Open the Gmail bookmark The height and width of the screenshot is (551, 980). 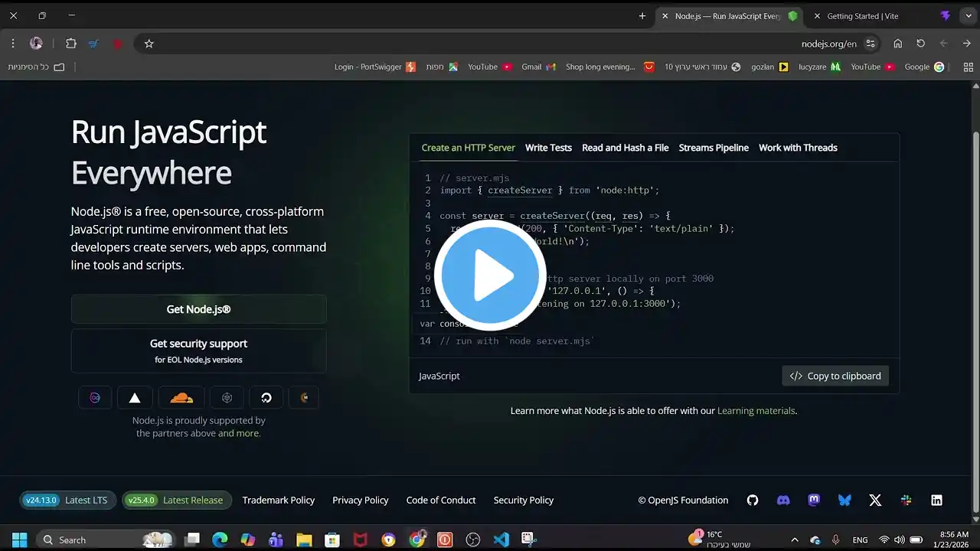tap(538, 67)
